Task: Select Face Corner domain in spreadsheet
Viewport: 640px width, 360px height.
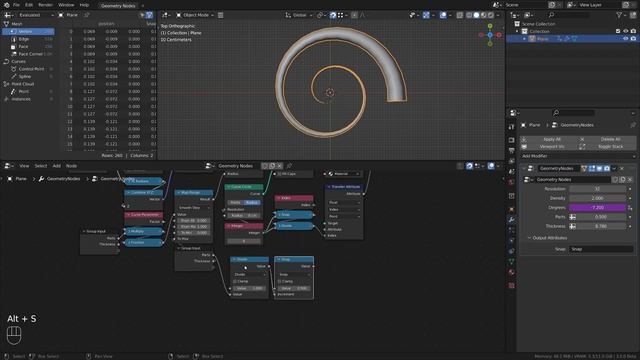Action: click(x=29, y=54)
